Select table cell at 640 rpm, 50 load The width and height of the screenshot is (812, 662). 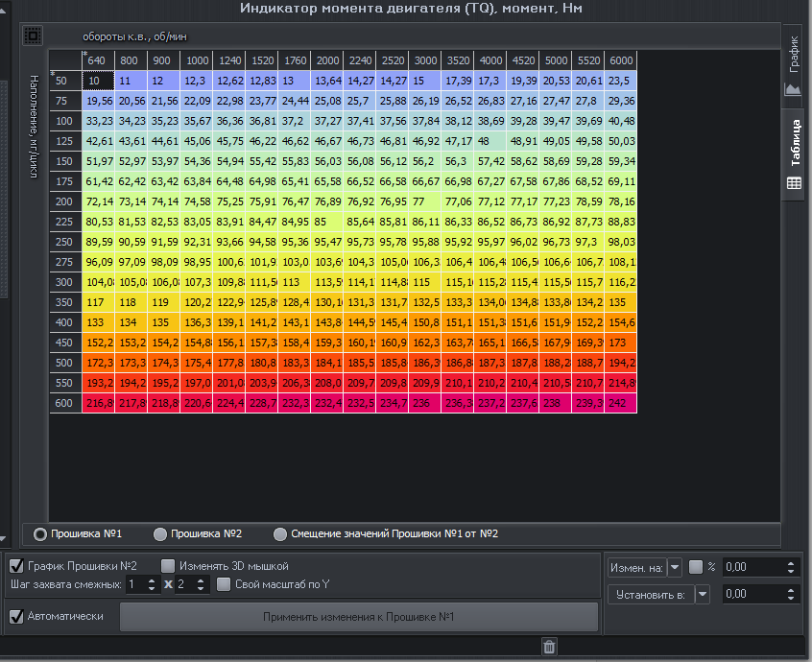coord(98,81)
